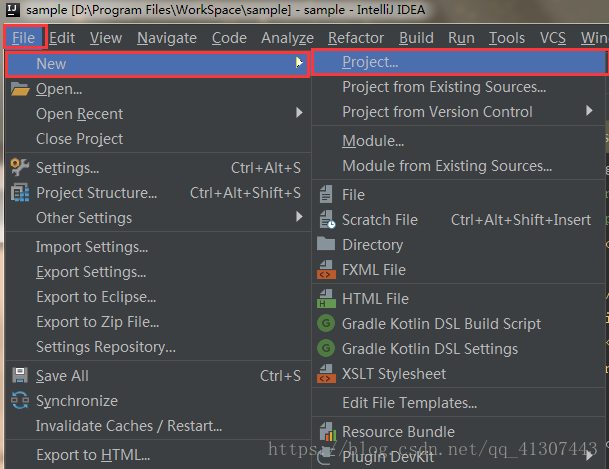
Task: Open Settings... from the File menu
Action: [x=158, y=168]
